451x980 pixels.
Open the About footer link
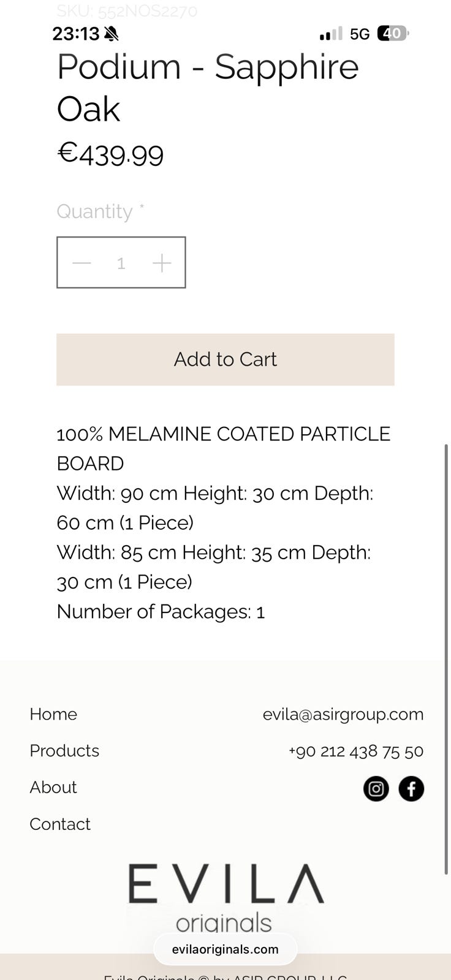[53, 788]
